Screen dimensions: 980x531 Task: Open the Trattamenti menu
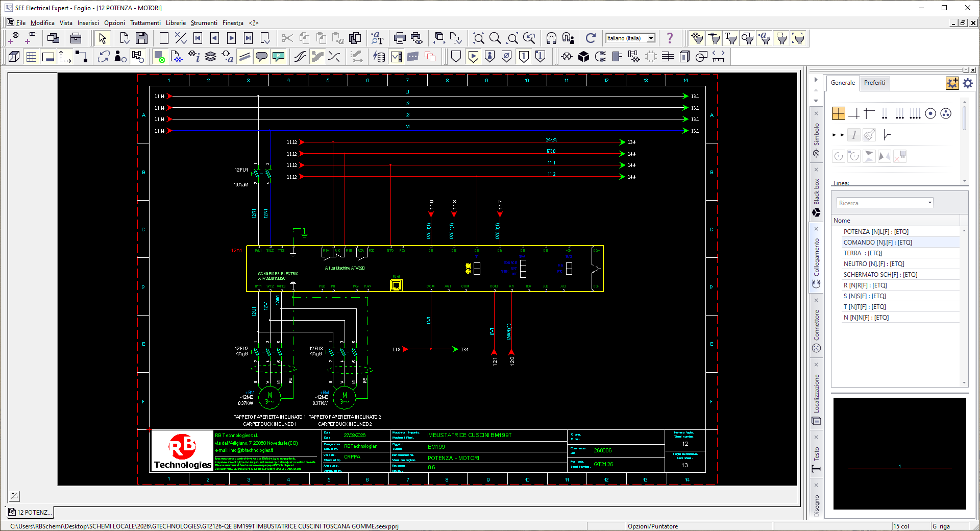pos(145,23)
